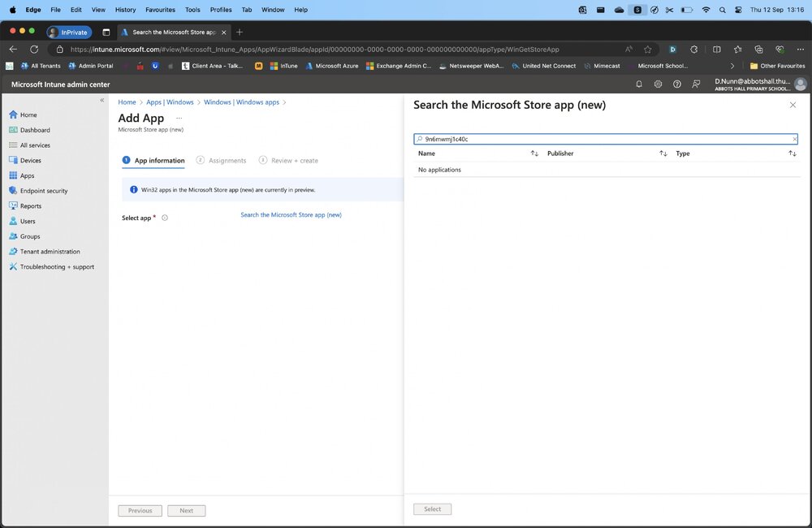Sort results by the Type column
Image resolution: width=812 pixels, height=528 pixels.
[792, 154]
